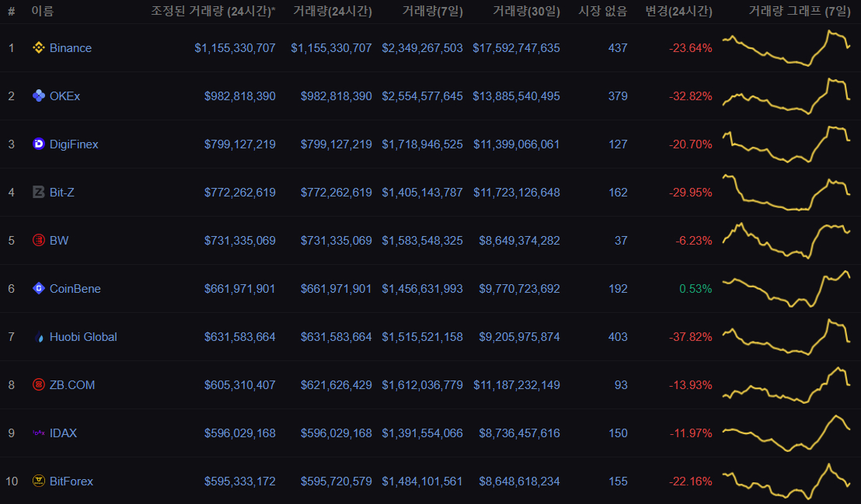Sort by 거래량(30일) column header
Image resolution: width=861 pixels, height=504 pixels.
526,11
